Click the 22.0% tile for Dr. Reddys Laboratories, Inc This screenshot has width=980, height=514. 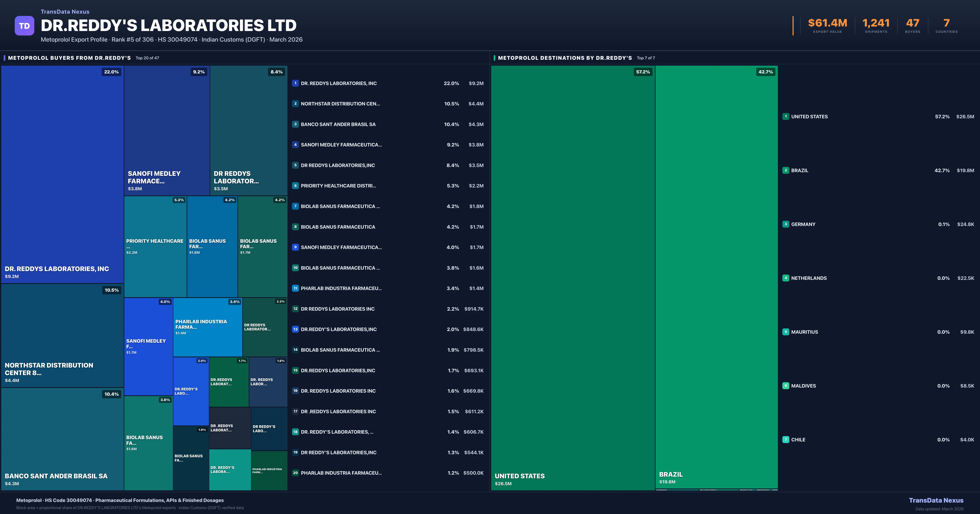click(62, 174)
